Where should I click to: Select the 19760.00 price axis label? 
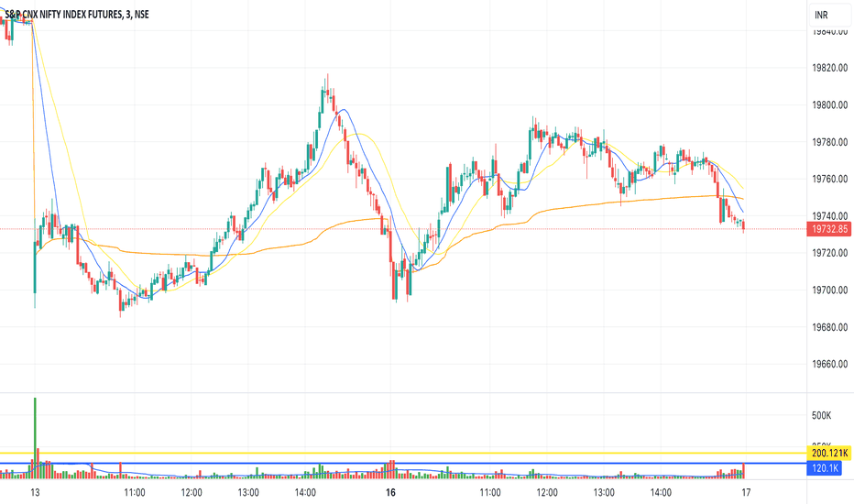pos(829,180)
